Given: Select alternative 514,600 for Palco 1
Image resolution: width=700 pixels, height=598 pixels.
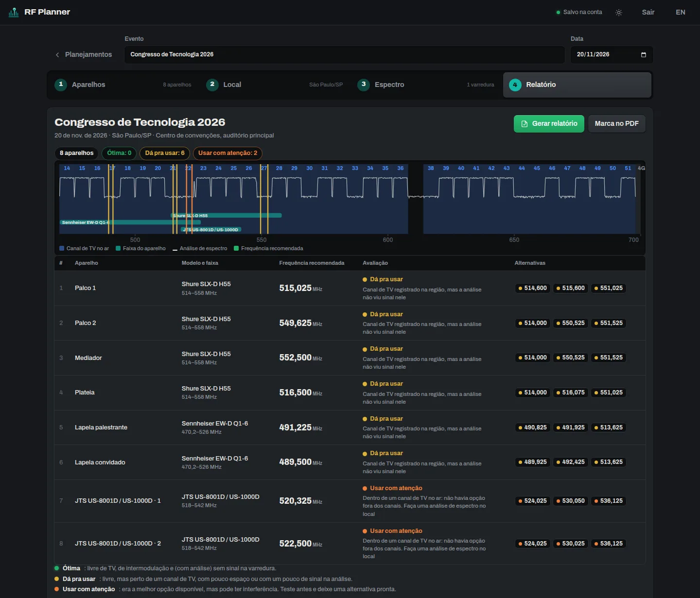Looking at the screenshot, I should pos(532,289).
